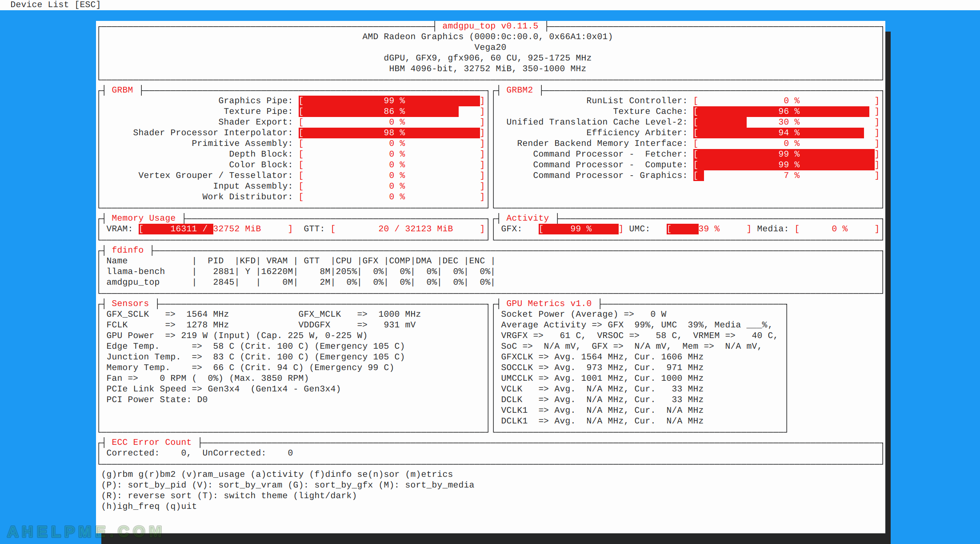
Task: Toggle the (v)ram_usage panel shortcut
Action: pos(213,474)
